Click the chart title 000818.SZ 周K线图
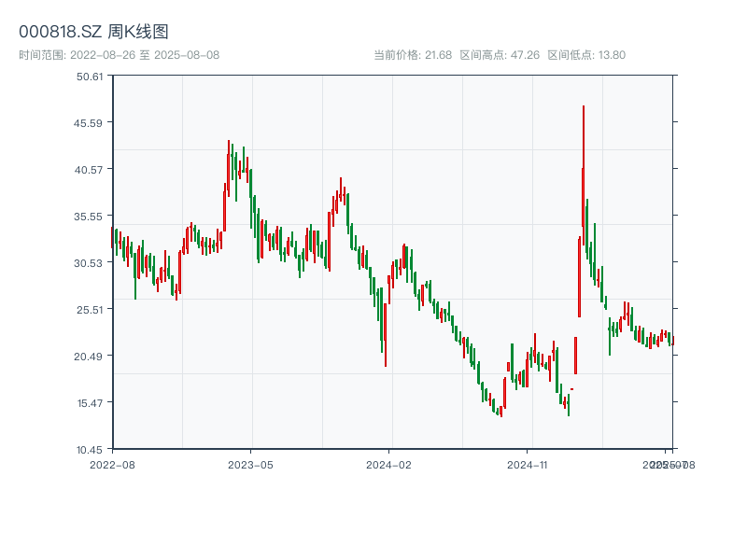 coord(93,32)
